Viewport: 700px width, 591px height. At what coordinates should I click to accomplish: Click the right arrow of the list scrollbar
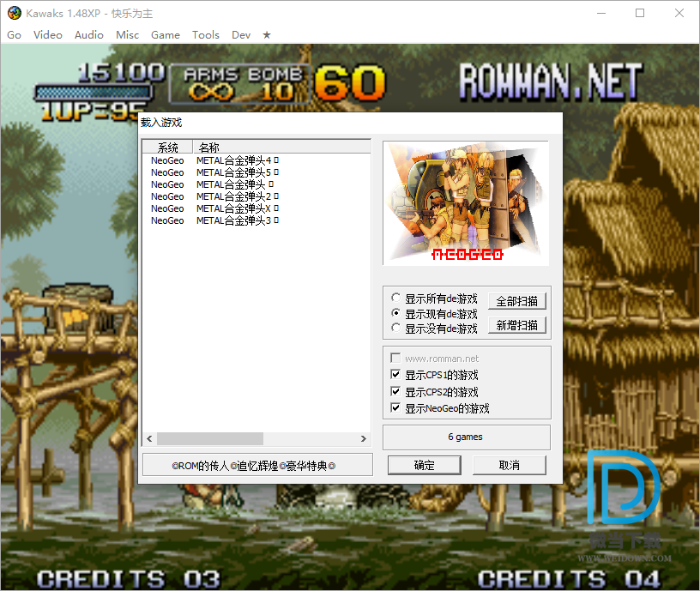pos(364,439)
